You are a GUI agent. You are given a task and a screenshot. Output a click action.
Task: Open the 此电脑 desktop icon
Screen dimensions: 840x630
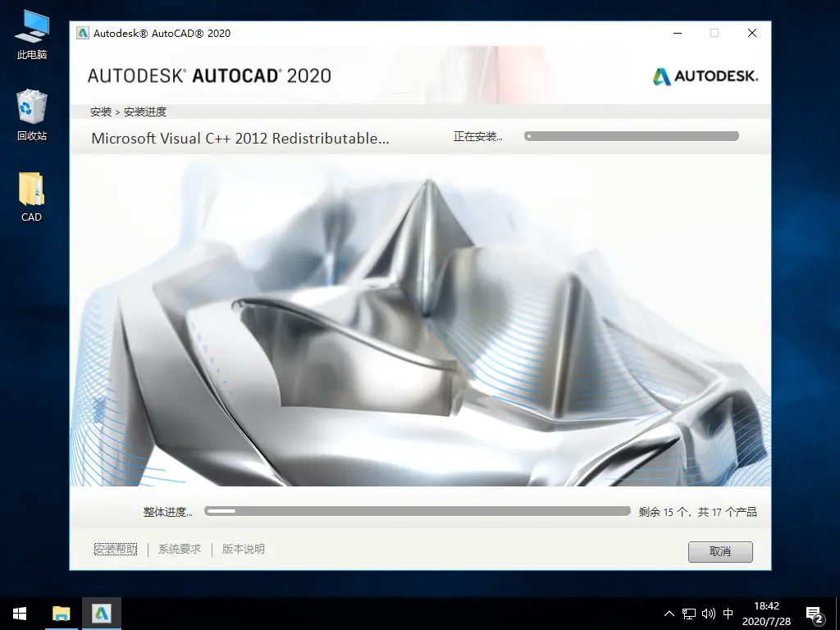pyautogui.click(x=32, y=34)
